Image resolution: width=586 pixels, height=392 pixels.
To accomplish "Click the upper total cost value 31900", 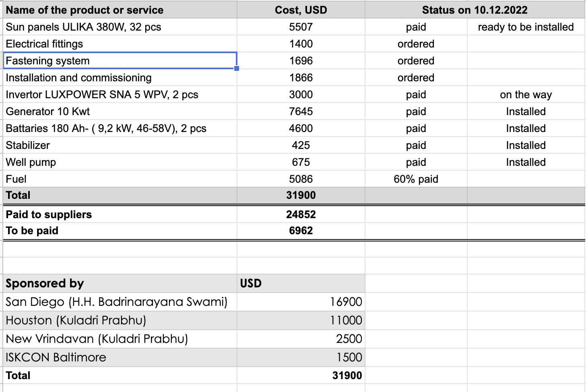I will 301,195.
